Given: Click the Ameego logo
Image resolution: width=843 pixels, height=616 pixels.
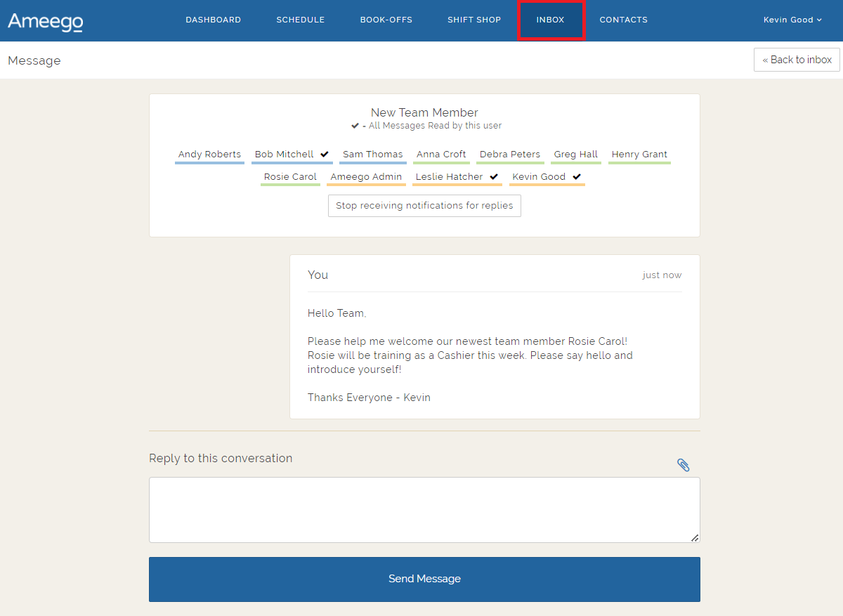Looking at the screenshot, I should [45, 21].
